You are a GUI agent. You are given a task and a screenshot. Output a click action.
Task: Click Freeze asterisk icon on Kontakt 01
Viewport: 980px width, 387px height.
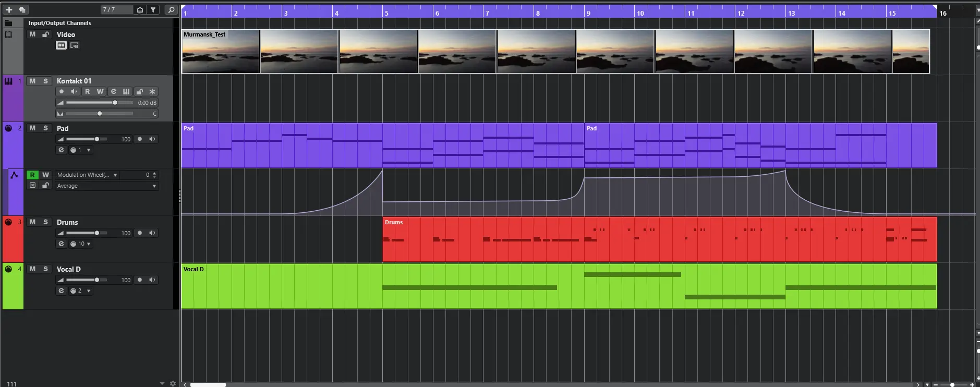(152, 92)
